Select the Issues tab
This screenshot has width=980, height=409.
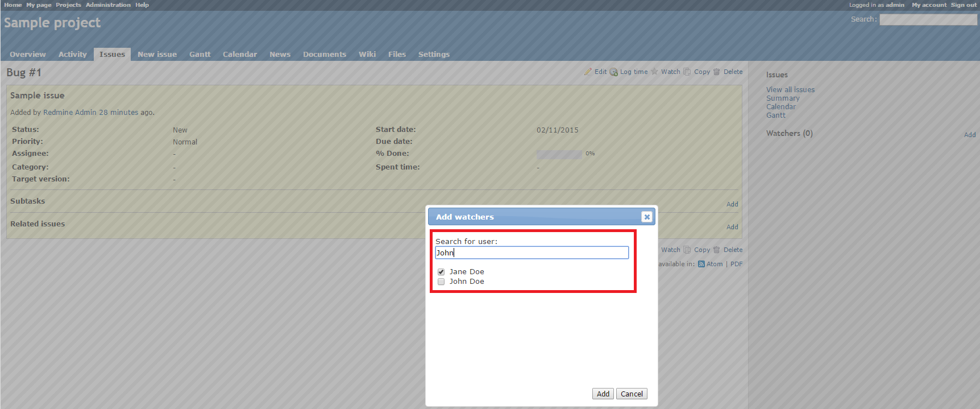coord(112,54)
